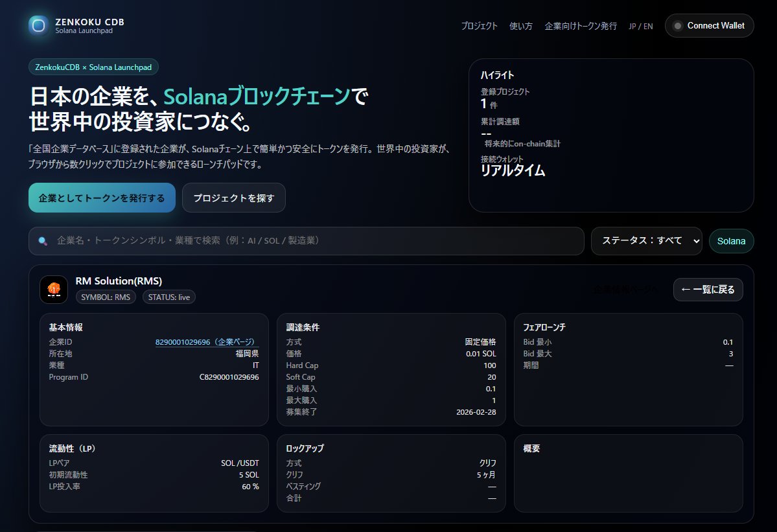Click the IT industry value
This screenshot has width=777, height=532.
point(256,365)
